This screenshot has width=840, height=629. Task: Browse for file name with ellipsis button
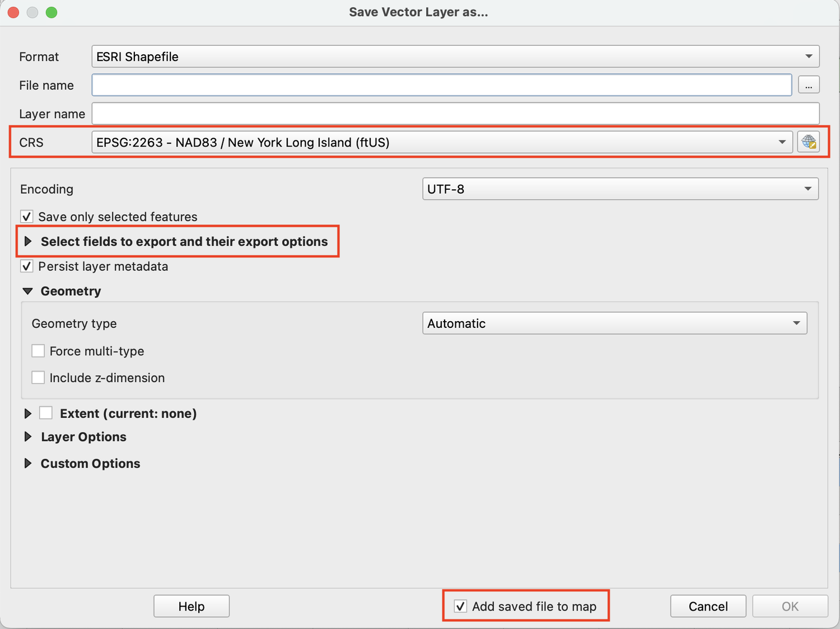pyautogui.click(x=809, y=85)
